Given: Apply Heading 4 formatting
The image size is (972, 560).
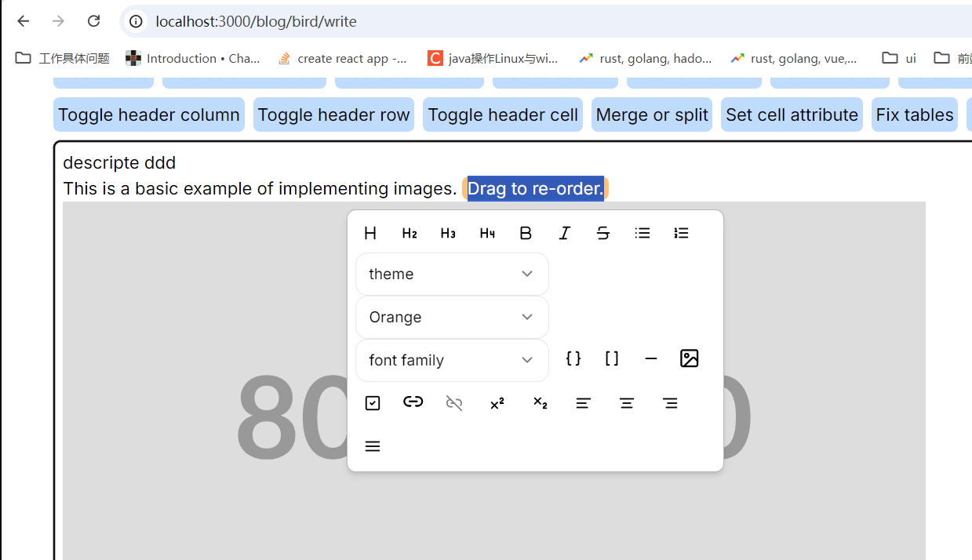Looking at the screenshot, I should 487,233.
